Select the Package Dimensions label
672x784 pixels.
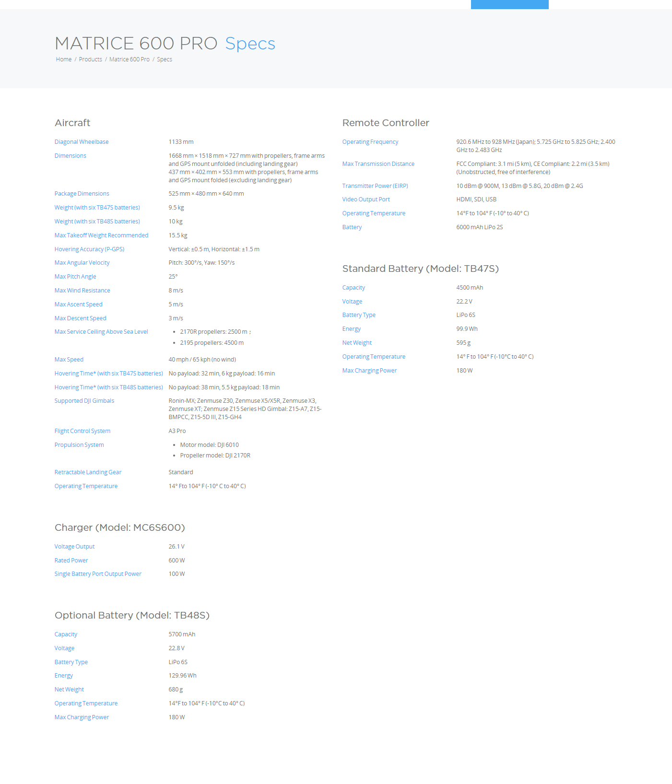(82, 194)
